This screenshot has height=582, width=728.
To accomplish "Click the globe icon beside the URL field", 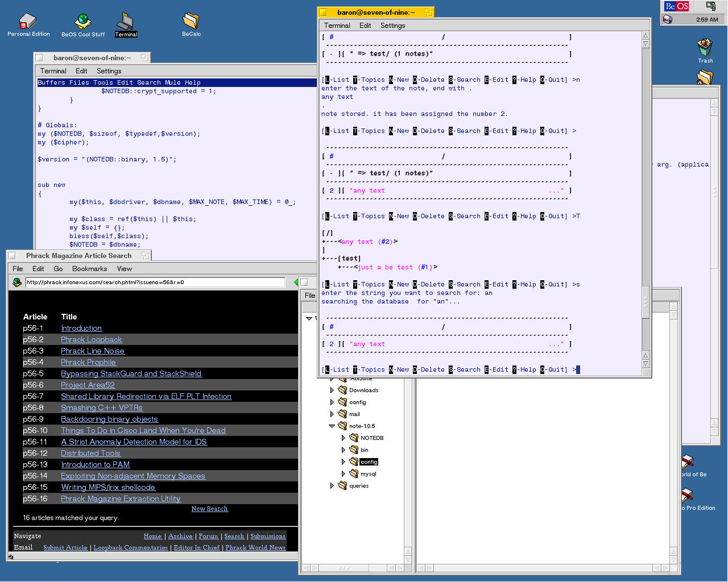I will tap(17, 282).
